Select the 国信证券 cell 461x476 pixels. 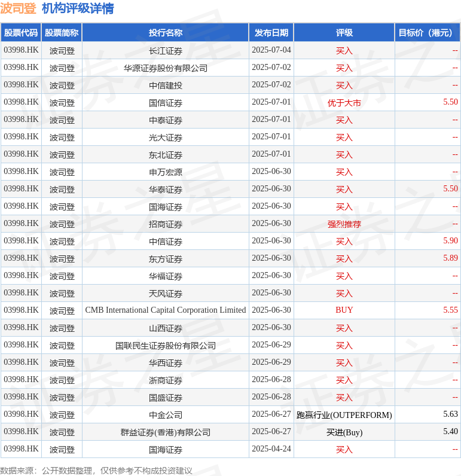[x=166, y=103]
